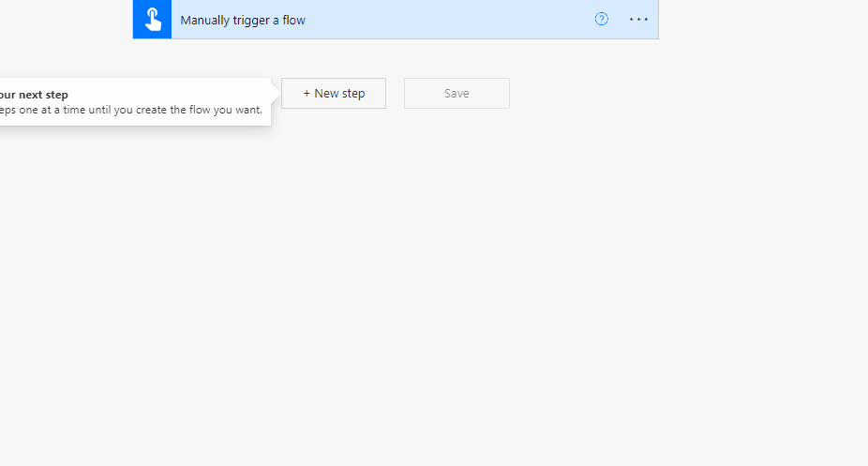Select the tooltip's bold heading text

tap(34, 95)
